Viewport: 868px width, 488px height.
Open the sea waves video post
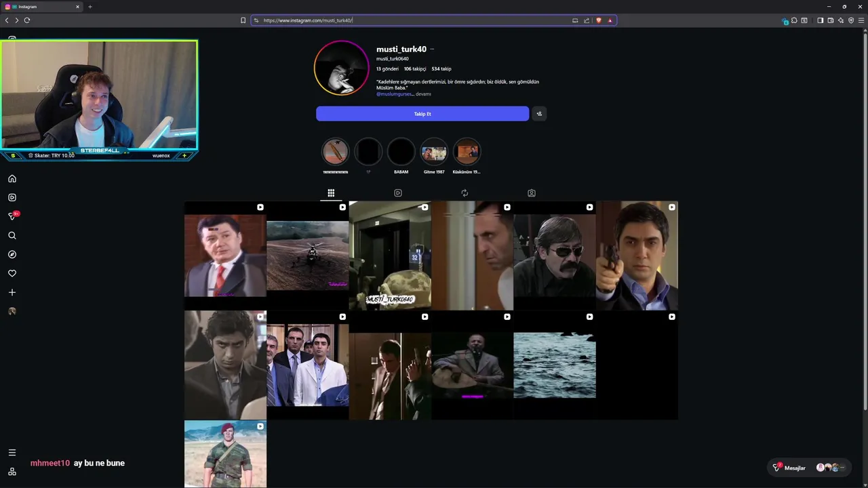[555, 365]
